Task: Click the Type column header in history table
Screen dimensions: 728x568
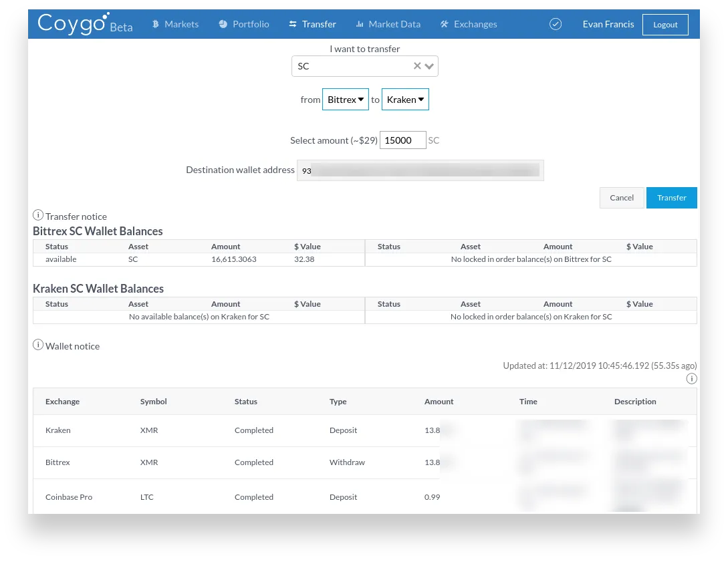Action: tap(338, 402)
